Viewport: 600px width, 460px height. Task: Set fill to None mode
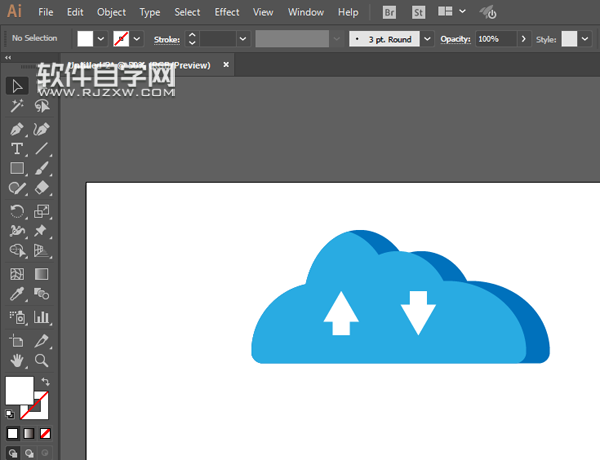(x=43, y=434)
